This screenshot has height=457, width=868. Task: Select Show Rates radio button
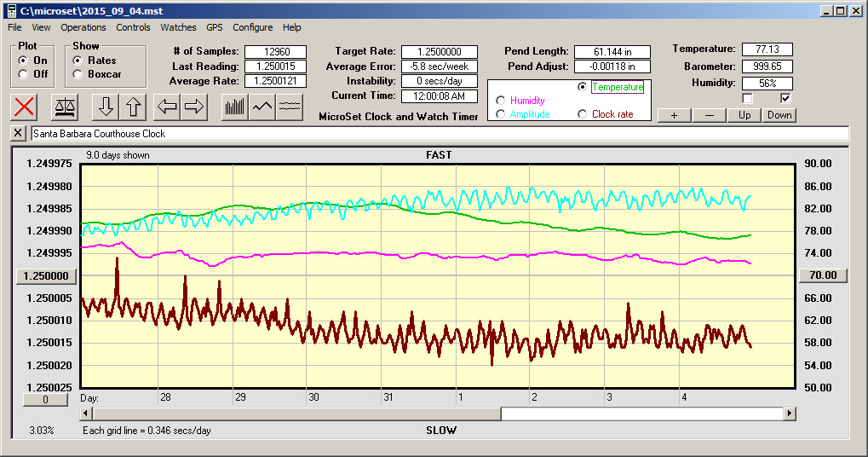click(x=78, y=61)
